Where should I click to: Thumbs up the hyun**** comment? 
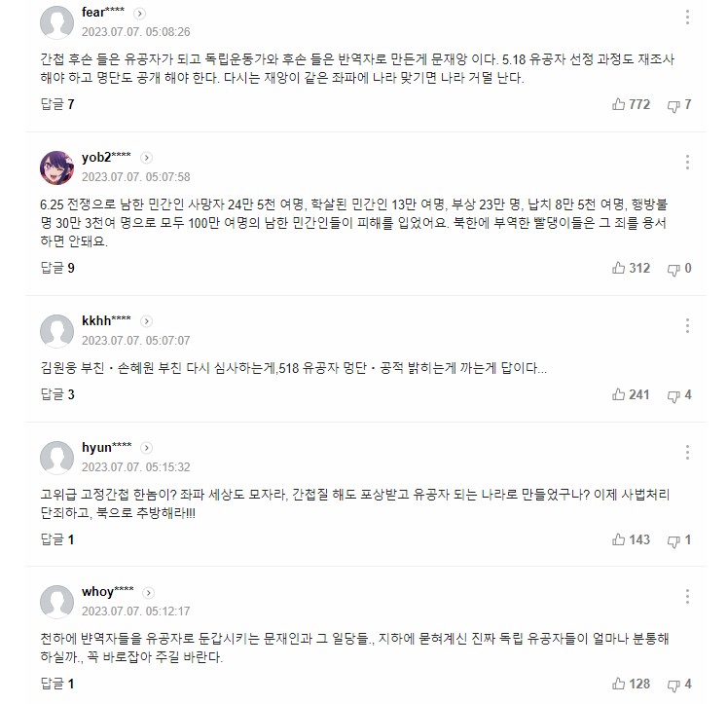pyautogui.click(x=619, y=539)
